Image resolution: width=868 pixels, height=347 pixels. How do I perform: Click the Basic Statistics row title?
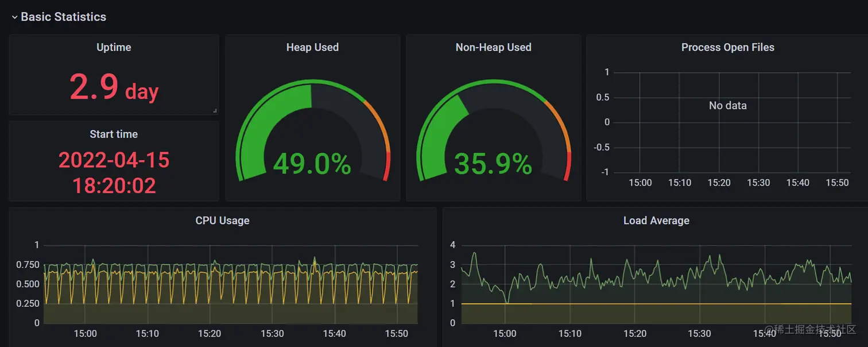63,17
